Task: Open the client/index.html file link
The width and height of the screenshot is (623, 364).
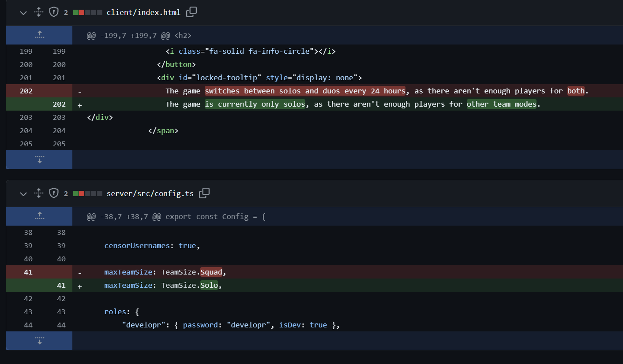Action: click(x=143, y=12)
